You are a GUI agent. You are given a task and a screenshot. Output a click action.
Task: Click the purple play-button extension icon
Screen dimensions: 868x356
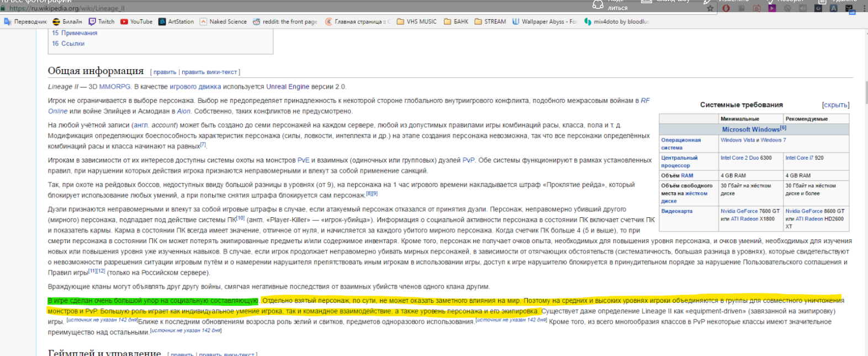tap(772, 8)
